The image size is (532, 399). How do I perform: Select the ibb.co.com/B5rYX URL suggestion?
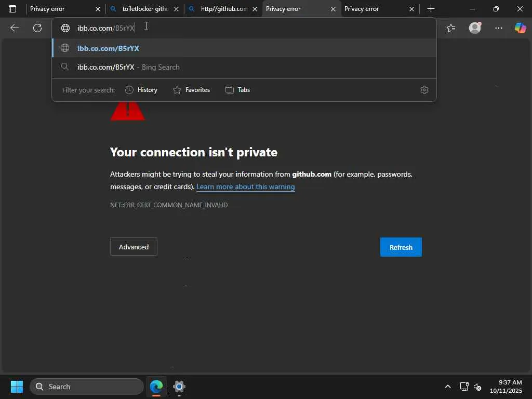(244, 48)
